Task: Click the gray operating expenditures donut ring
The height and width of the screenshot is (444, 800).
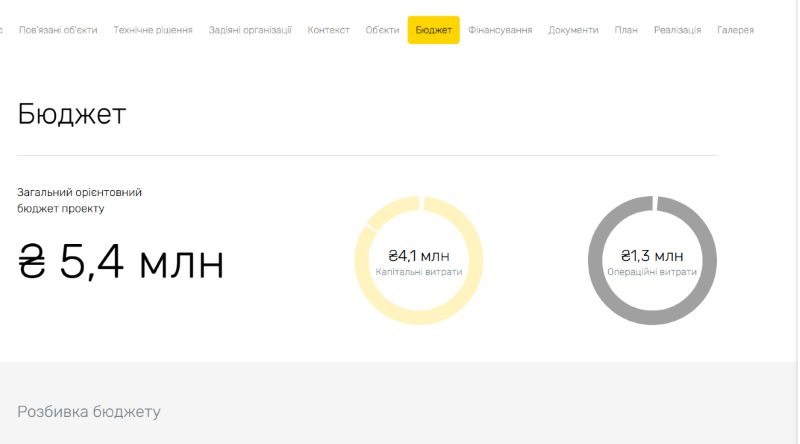Action: [597, 261]
